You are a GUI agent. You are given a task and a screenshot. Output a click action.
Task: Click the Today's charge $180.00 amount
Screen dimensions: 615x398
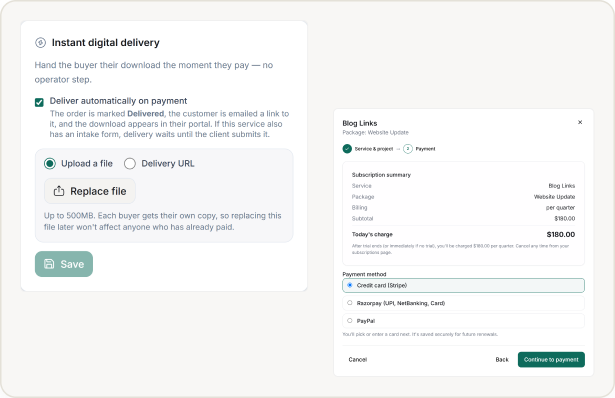tap(561, 234)
